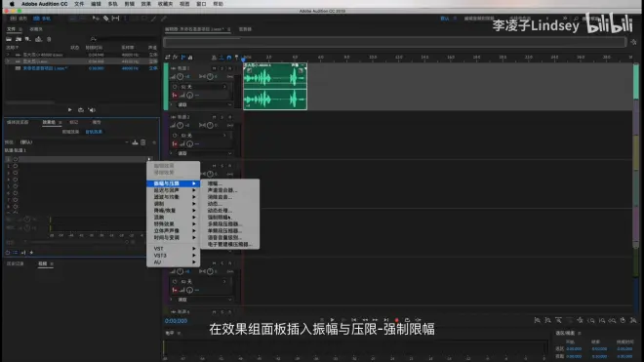Viewport: 644px width, 362px height.
Task: Click the play button in Files panel
Action: coord(70,110)
